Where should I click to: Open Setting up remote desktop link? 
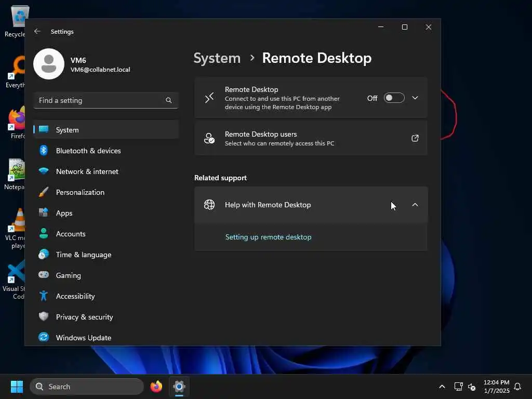coord(268,237)
